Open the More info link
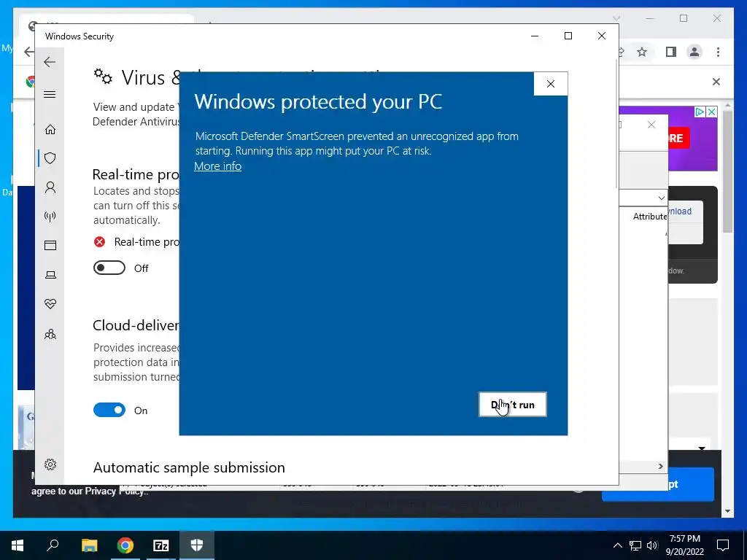The image size is (747, 560). [x=217, y=166]
